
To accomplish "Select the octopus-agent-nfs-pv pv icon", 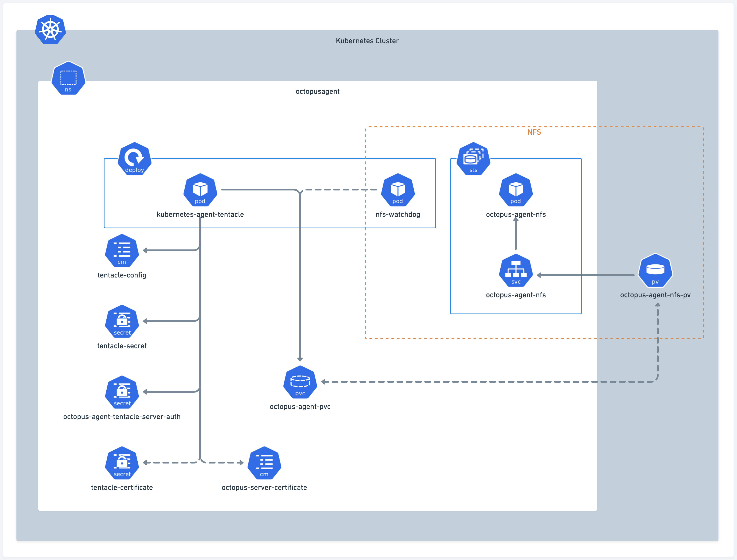I will 655,270.
